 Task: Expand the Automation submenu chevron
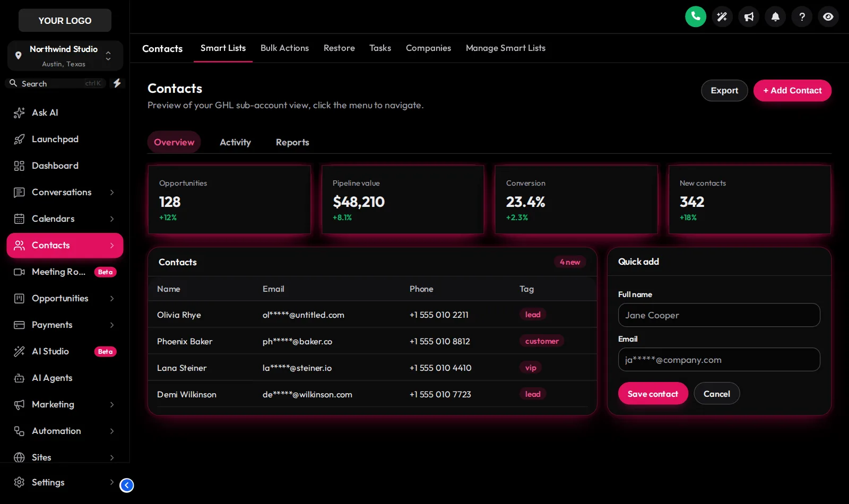pos(112,431)
